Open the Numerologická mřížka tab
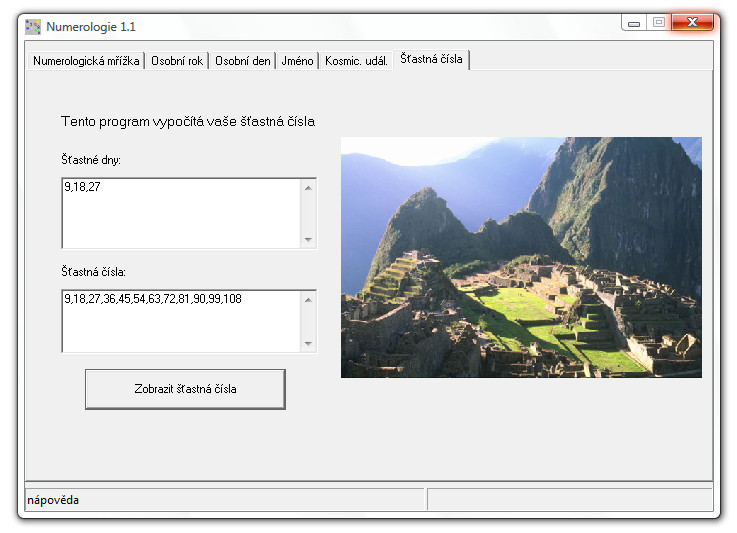This screenshot has height=533, width=737. 86,61
